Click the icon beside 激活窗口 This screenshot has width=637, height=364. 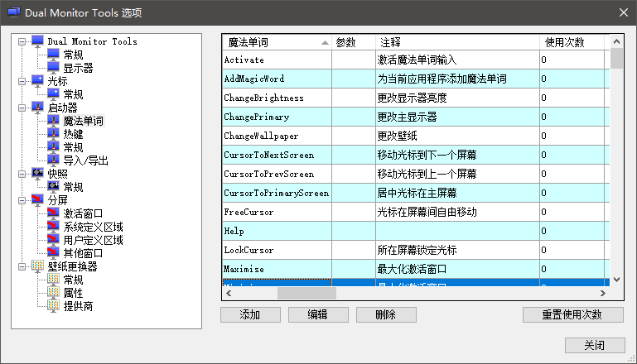[53, 213]
